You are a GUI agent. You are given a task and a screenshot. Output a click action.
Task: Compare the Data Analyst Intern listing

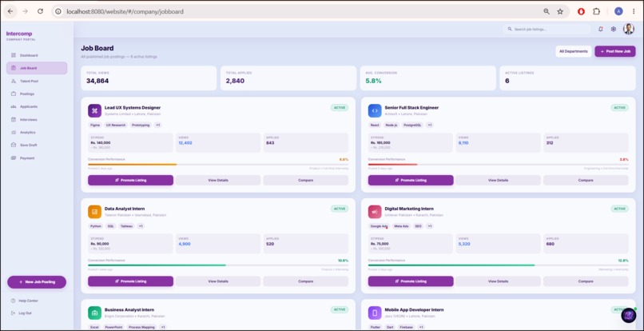305,281
